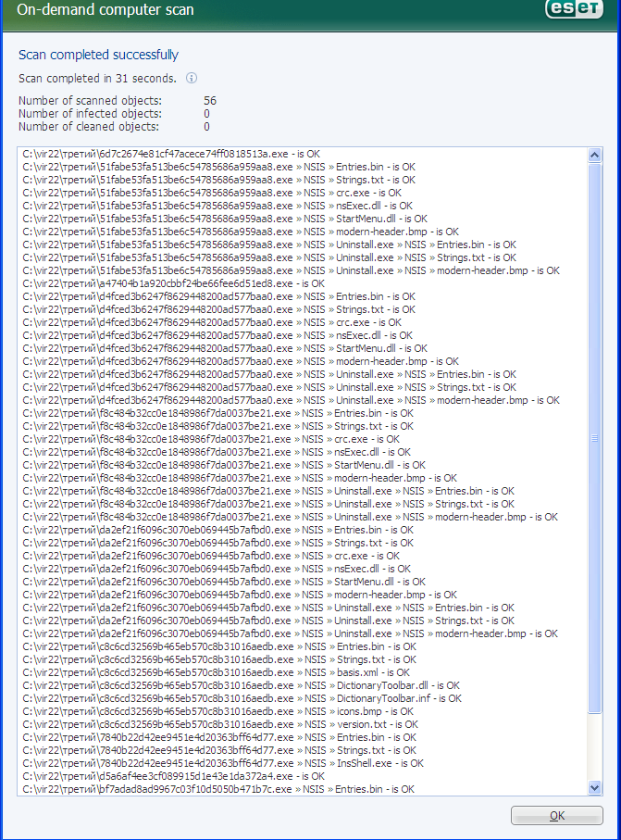This screenshot has height=840, width=621.
Task: Click the vertical scrollbar thumb
Action: (595, 438)
